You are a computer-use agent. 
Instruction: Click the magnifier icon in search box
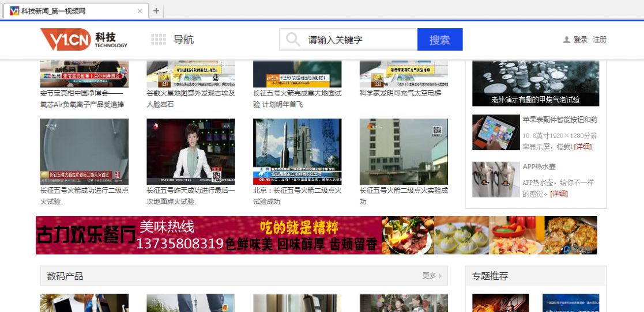293,40
